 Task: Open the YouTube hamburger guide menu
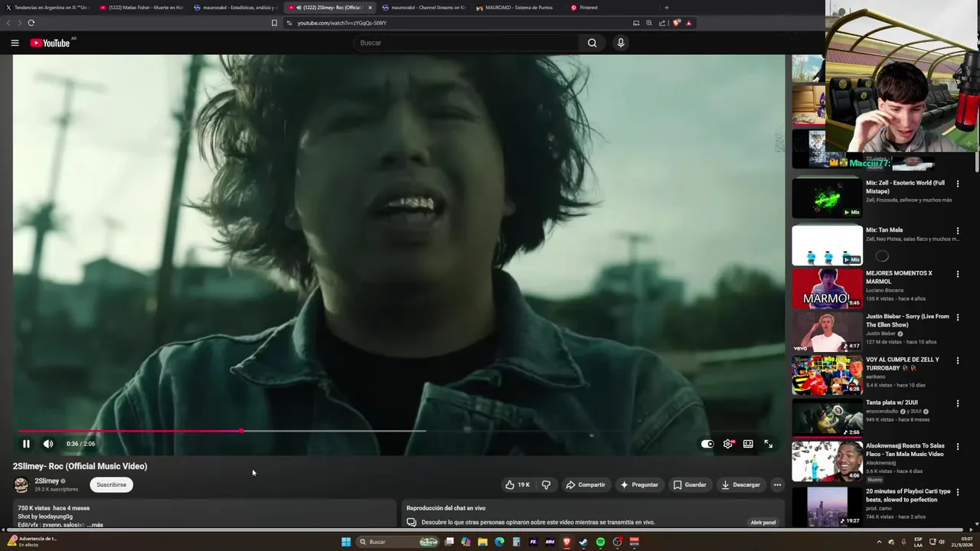15,43
